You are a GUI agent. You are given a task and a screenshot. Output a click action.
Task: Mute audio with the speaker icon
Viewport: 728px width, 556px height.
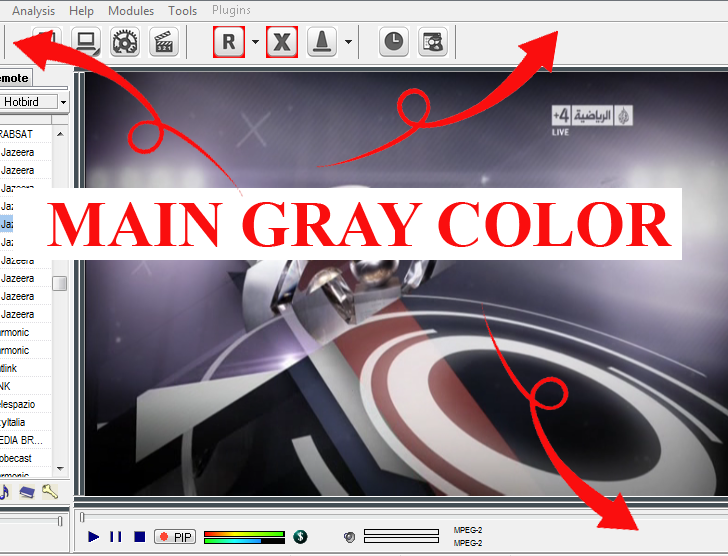pyautogui.click(x=349, y=537)
